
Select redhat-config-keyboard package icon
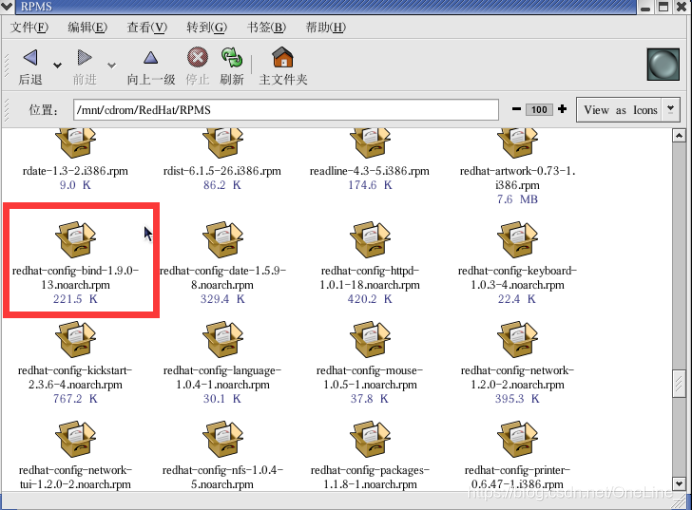517,239
